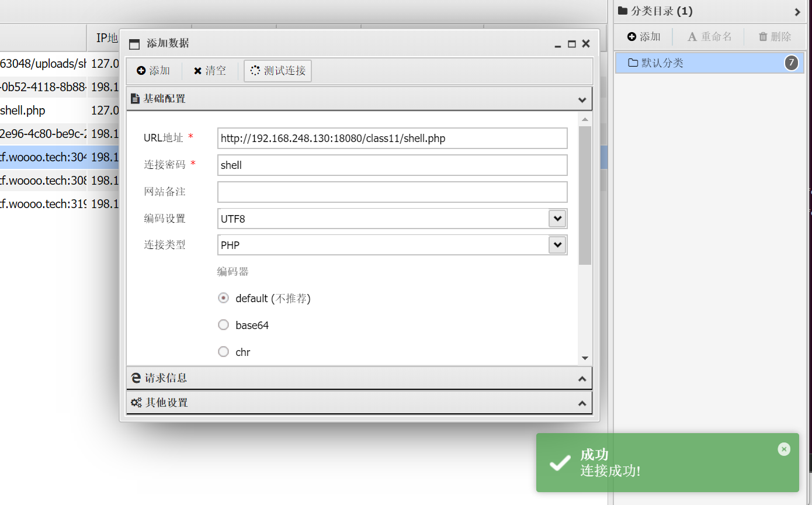
Task: Select the base64 encoder radio button
Action: pyautogui.click(x=223, y=325)
